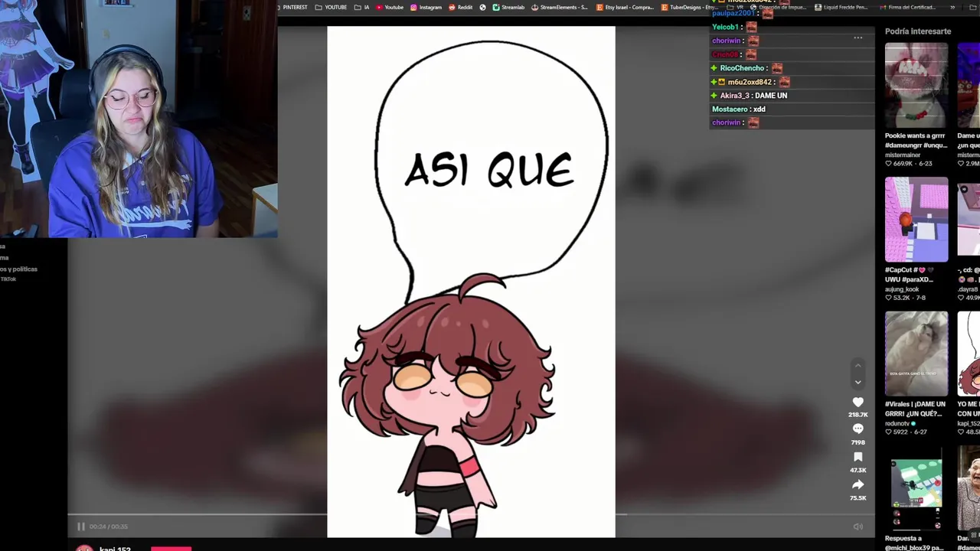Click chat username Mostacero
The height and width of the screenshot is (551, 980).
730,109
